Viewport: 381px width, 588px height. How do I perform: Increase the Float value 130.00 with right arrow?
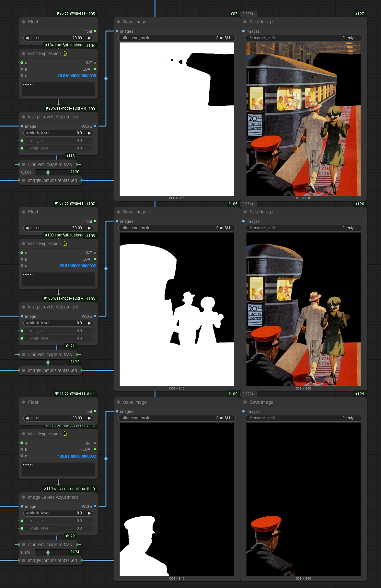(89, 418)
